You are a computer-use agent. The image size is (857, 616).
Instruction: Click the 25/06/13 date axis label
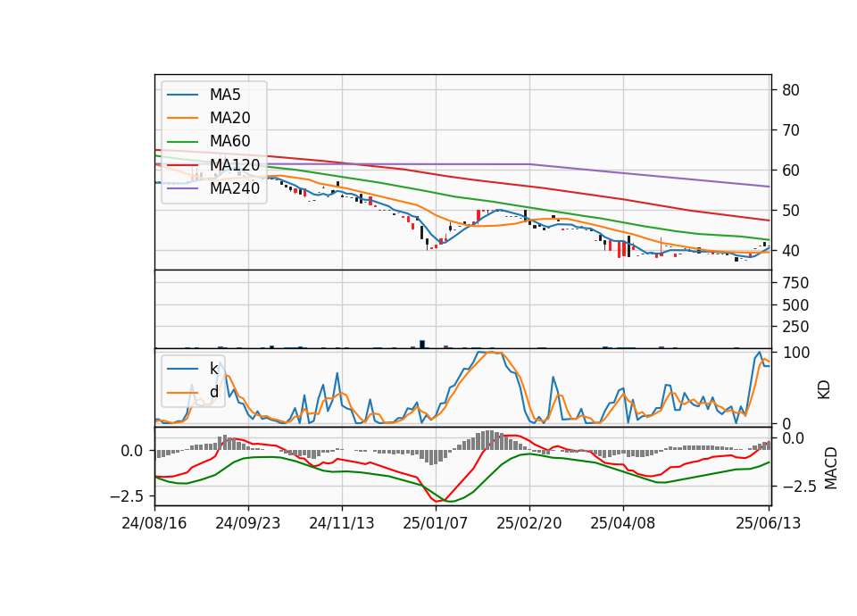[x=768, y=523]
